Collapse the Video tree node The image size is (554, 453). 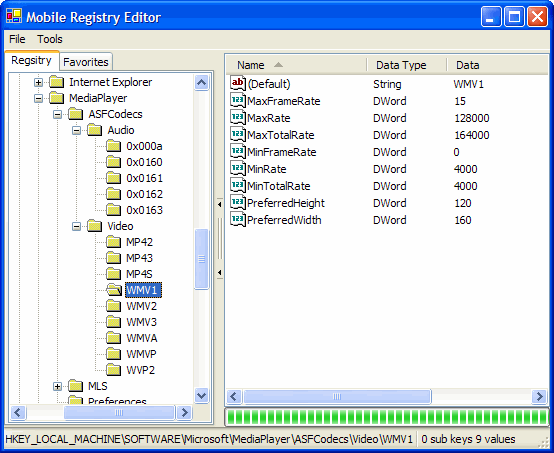76,226
